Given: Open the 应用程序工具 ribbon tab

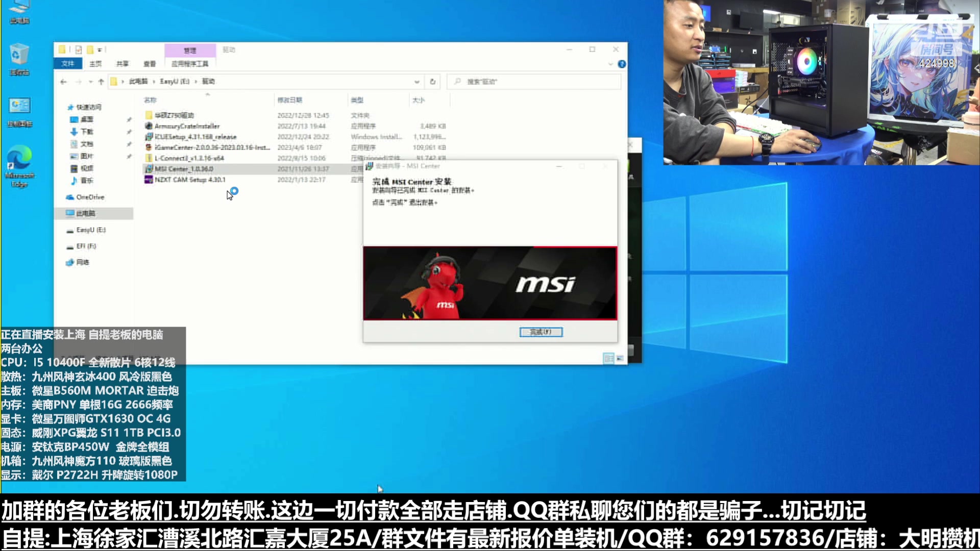Looking at the screenshot, I should pyautogui.click(x=190, y=64).
